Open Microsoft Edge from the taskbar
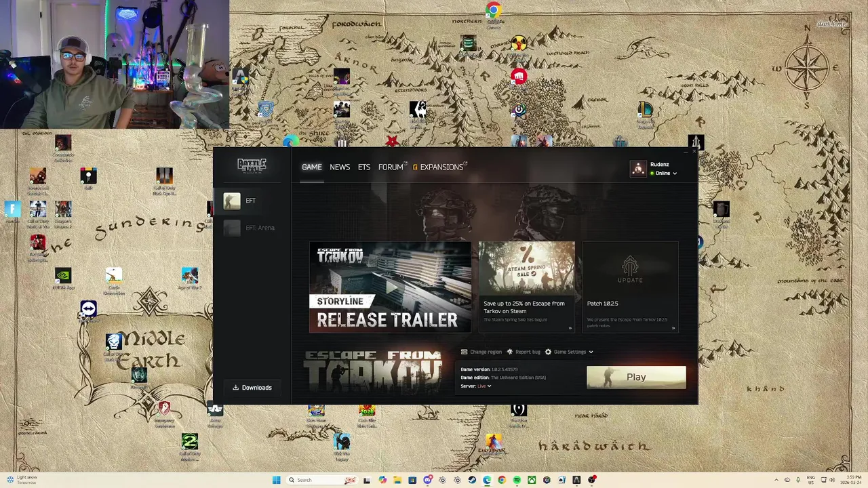868x488 pixels. click(x=487, y=480)
